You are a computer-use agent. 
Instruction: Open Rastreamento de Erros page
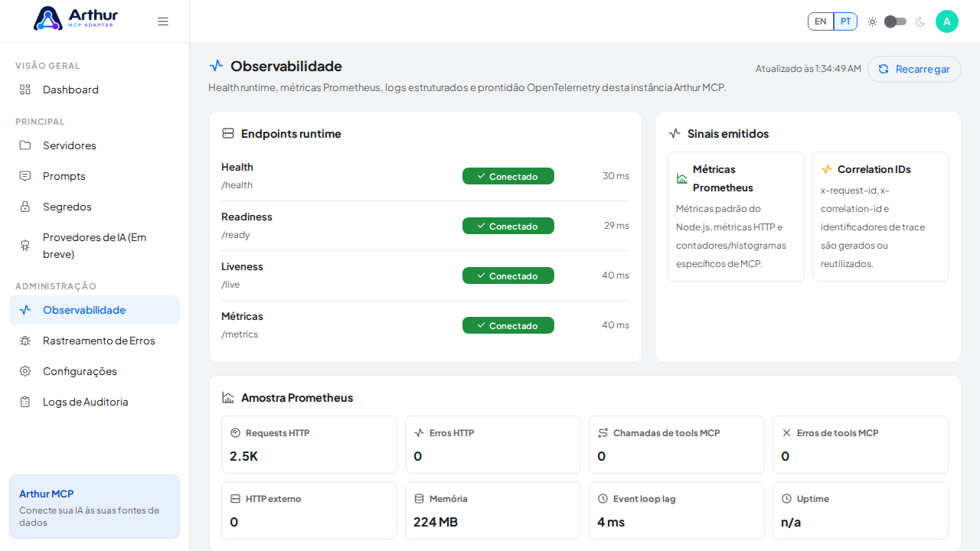click(x=95, y=341)
